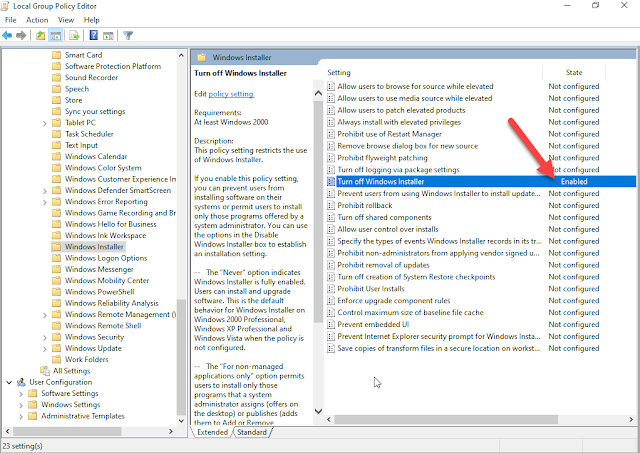The height and width of the screenshot is (453, 640).
Task: Click tree pane scroll up arrow
Action: pos(181,55)
